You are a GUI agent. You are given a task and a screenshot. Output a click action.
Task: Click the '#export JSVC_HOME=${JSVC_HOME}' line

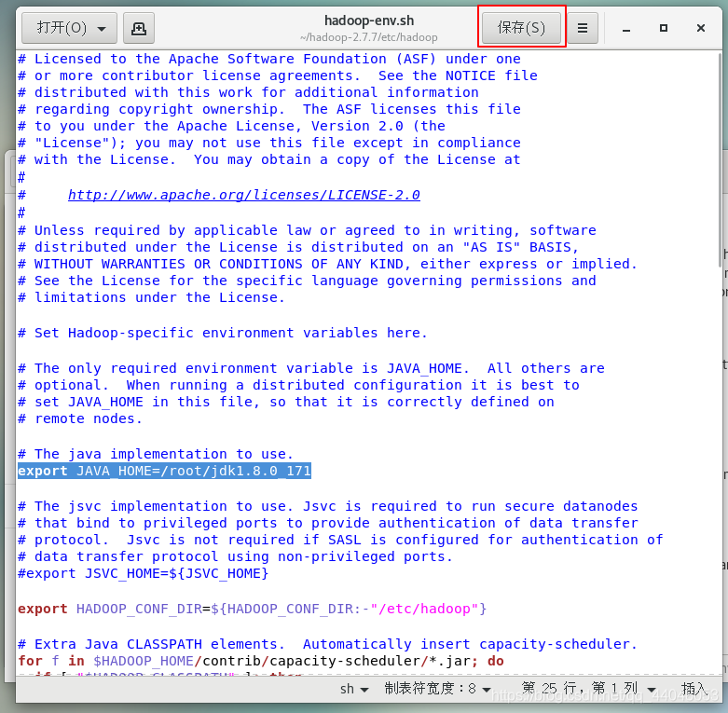point(143,574)
